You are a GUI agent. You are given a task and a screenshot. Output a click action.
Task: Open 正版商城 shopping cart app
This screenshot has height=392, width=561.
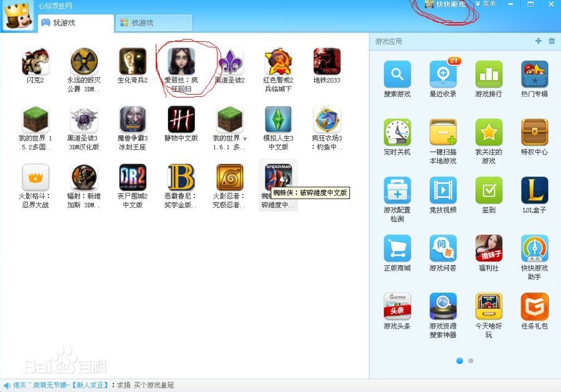point(397,248)
